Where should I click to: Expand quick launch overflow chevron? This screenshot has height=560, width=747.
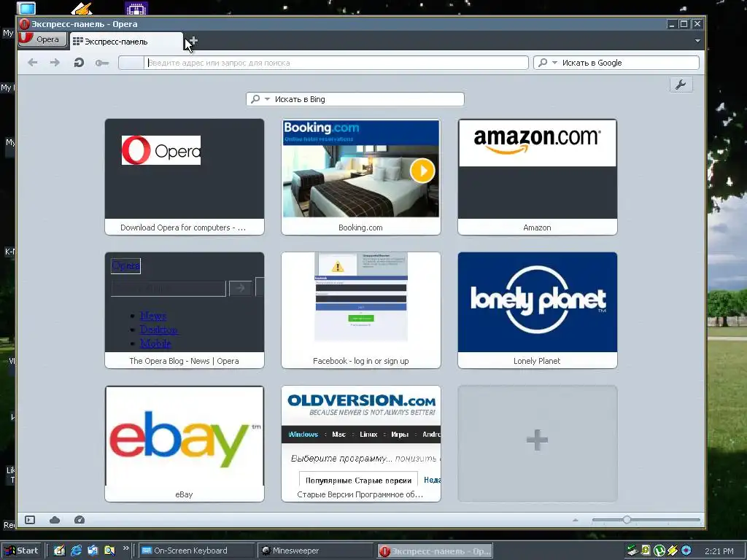(x=125, y=548)
